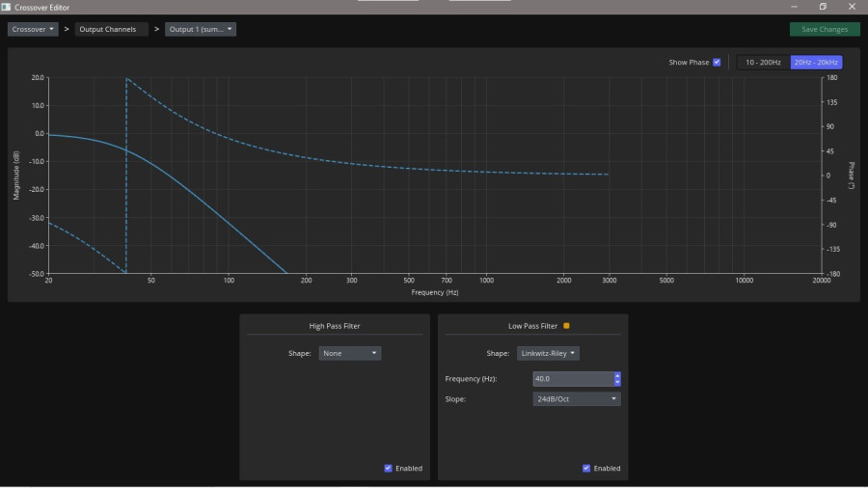Toggle High Pass Filter Enabled checkbox
This screenshot has width=868, height=488.
(x=388, y=468)
